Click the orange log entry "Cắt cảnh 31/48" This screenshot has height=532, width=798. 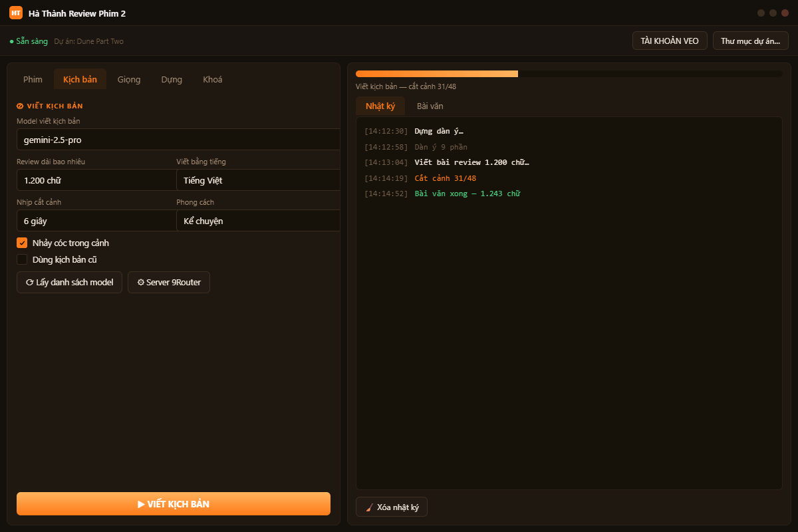(x=445, y=178)
